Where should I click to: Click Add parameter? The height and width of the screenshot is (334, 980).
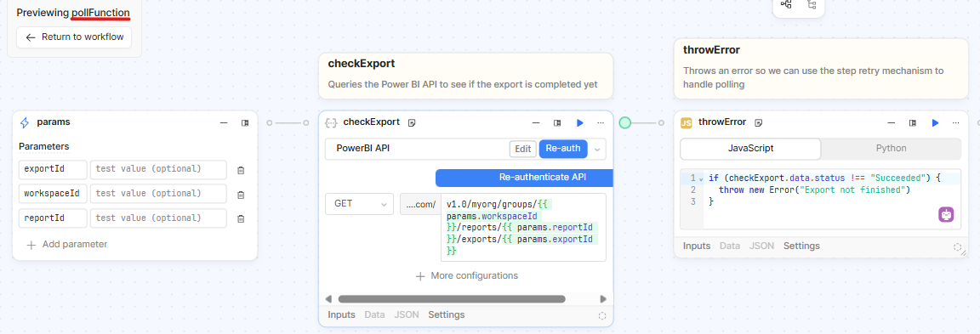pyautogui.click(x=67, y=245)
